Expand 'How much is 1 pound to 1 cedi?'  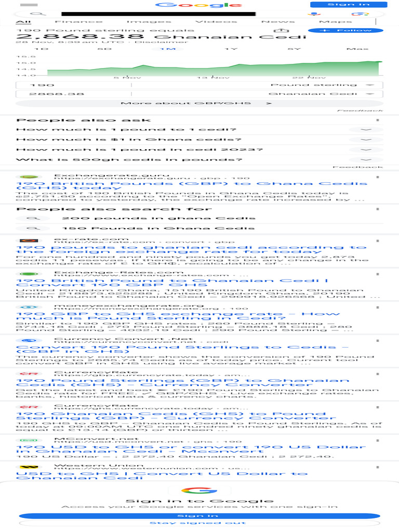(x=199, y=129)
